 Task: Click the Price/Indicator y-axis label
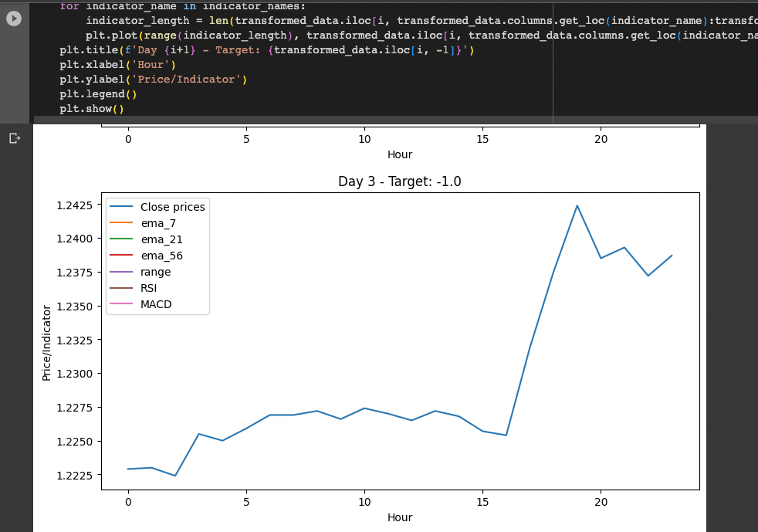(x=46, y=343)
